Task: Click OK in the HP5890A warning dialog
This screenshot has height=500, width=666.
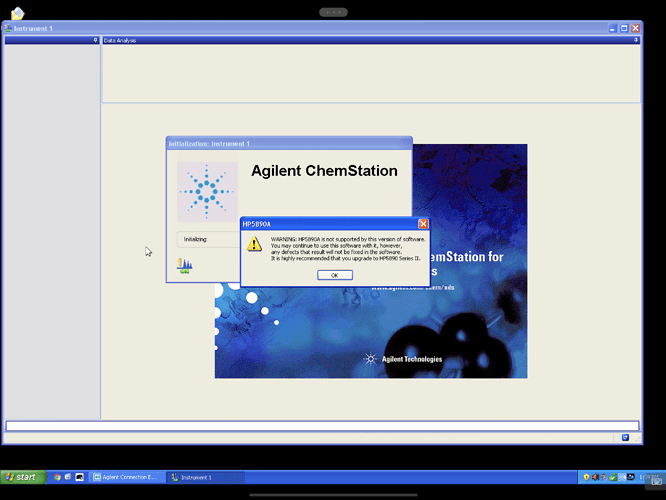Action: pyautogui.click(x=335, y=275)
